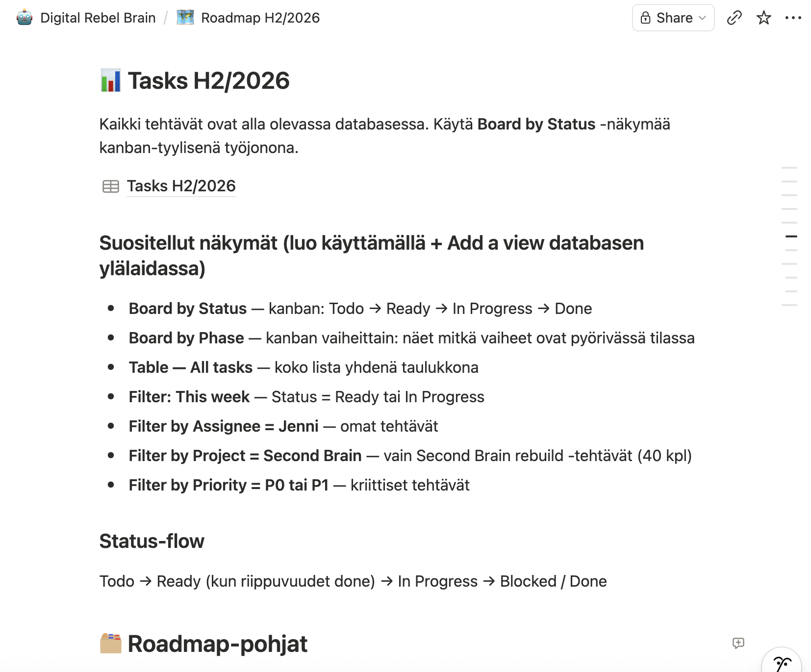Click the lock icon inside Share button
Screen dimensions: 811x672
point(645,18)
